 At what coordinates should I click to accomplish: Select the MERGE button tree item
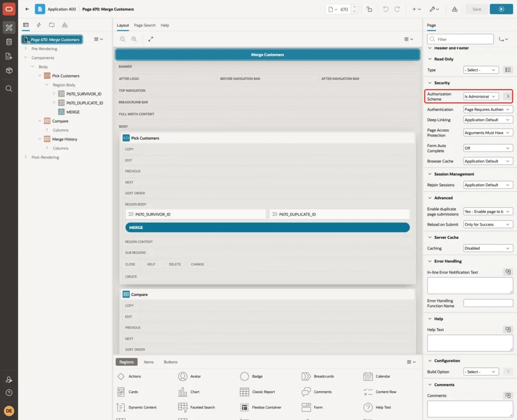[x=73, y=112]
